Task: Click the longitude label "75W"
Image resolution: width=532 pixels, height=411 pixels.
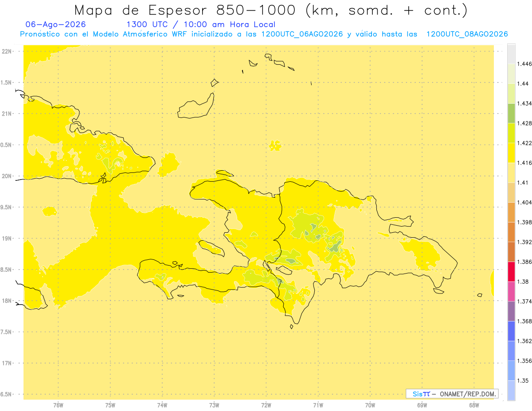Action: tap(110, 405)
